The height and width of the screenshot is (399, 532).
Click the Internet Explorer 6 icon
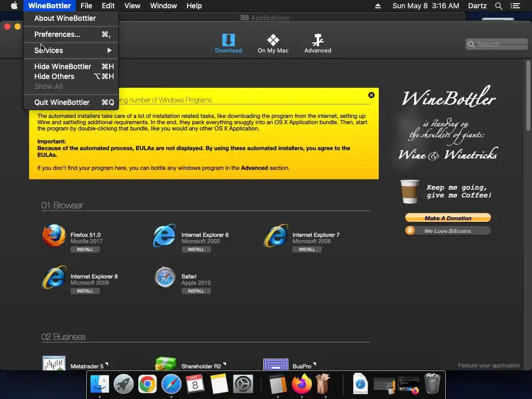click(x=165, y=235)
